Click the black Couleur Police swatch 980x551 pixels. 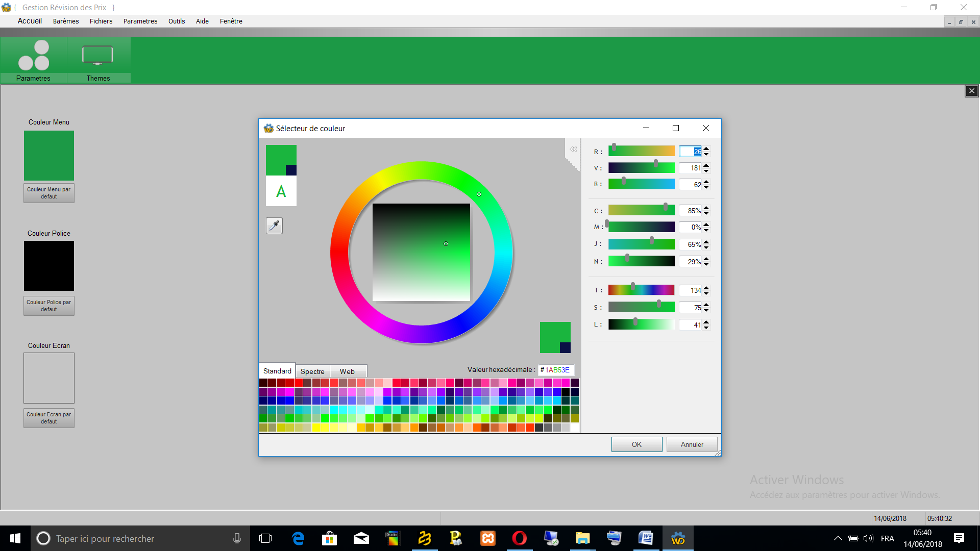pos(49,266)
